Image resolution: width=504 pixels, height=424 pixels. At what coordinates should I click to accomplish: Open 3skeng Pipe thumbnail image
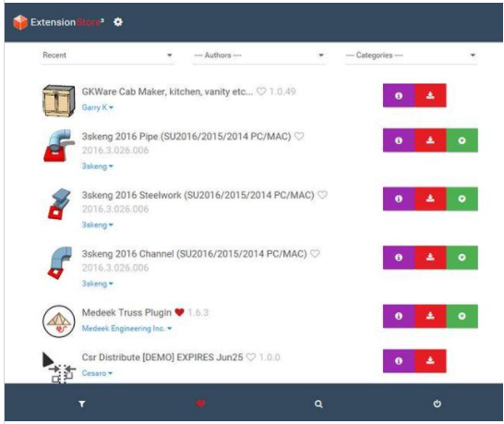[x=59, y=145]
